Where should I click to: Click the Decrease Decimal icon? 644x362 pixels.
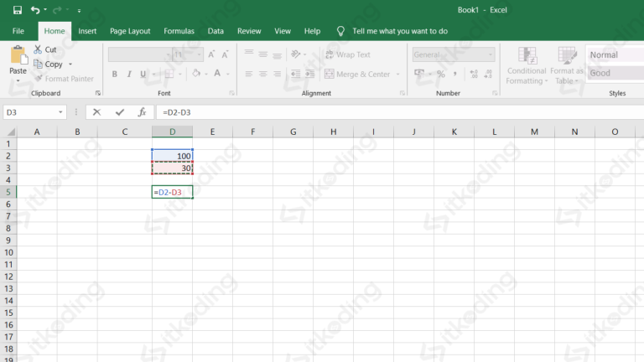tap(488, 74)
